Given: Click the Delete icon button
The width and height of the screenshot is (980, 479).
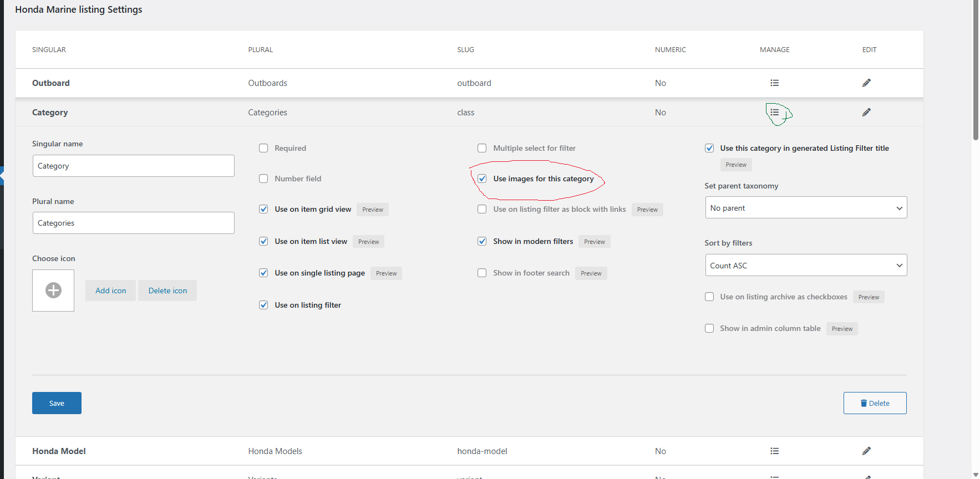Looking at the screenshot, I should [167, 291].
